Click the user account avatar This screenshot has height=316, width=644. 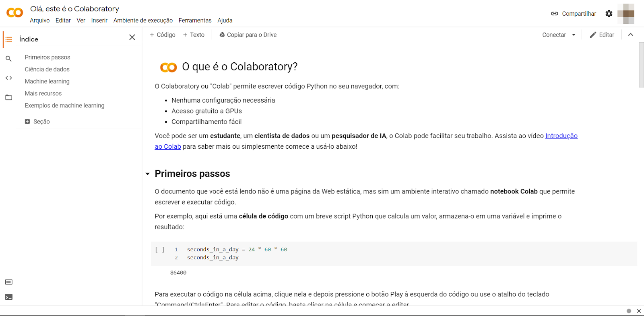pos(626,14)
